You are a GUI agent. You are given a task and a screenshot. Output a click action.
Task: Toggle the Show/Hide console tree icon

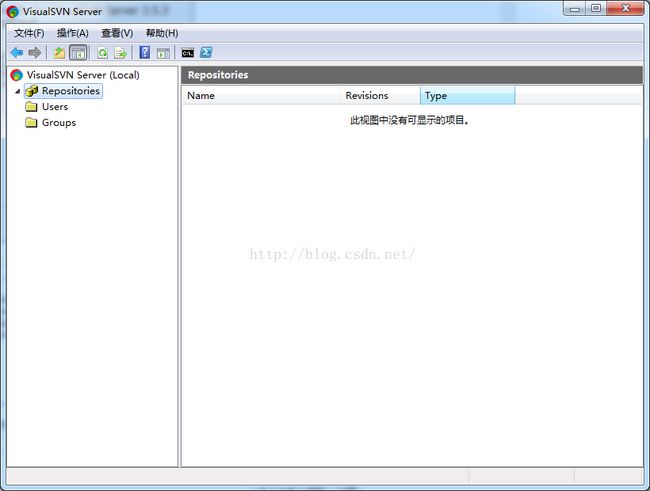coord(78,53)
